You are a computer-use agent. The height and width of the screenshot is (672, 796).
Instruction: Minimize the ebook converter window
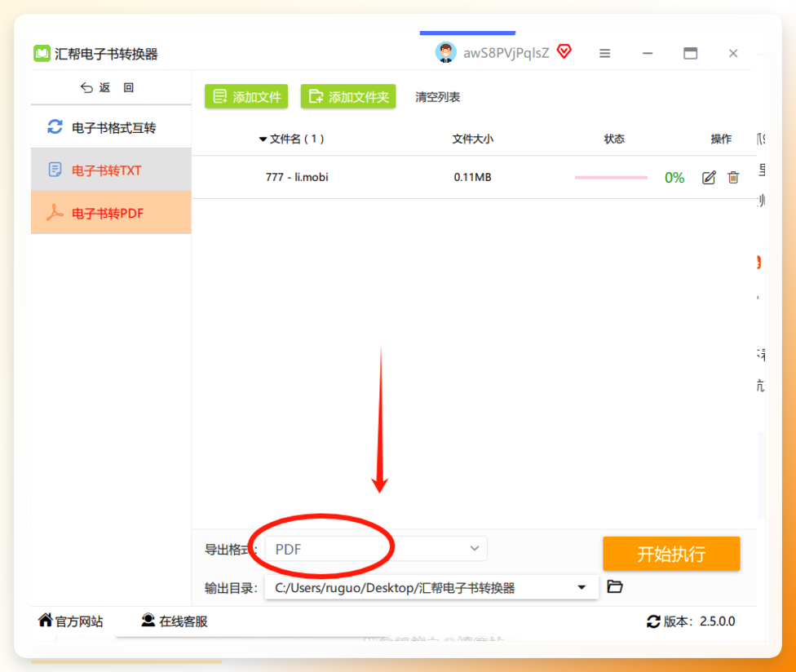point(648,53)
